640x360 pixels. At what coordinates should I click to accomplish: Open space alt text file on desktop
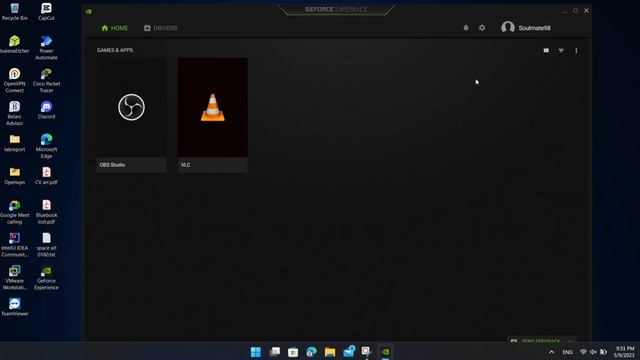46,245
